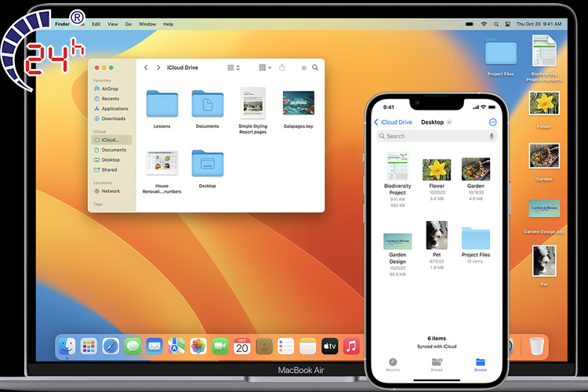Open the Window menu
588x392 pixels.
click(147, 24)
